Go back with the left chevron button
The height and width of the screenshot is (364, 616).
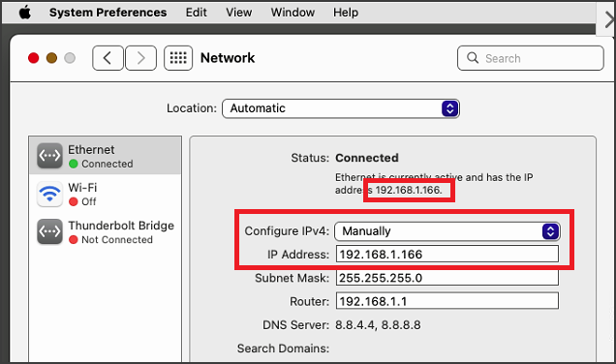point(108,58)
